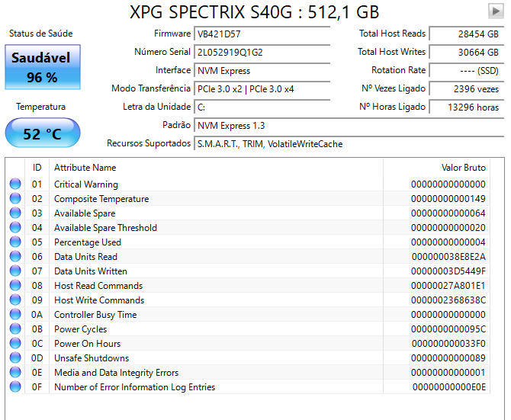Click the status orb for Host Write Commands
The width and height of the screenshot is (511, 420).
(15, 300)
